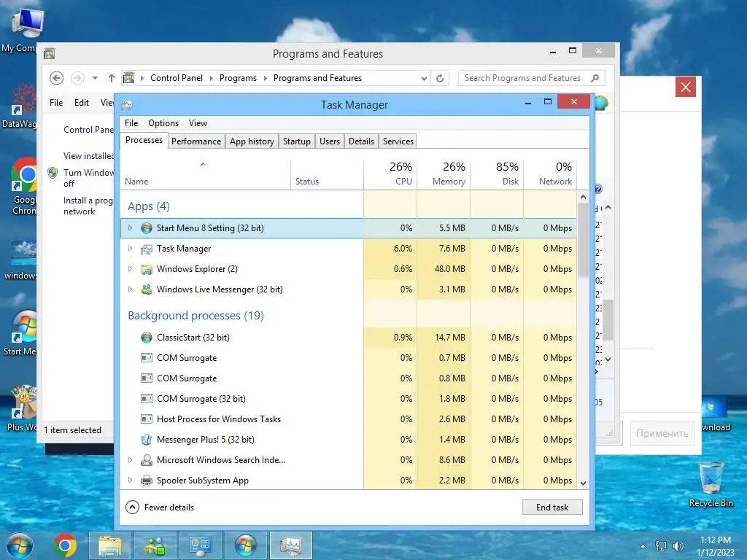Open Windows Live Messenger taskbar icon

[155, 545]
